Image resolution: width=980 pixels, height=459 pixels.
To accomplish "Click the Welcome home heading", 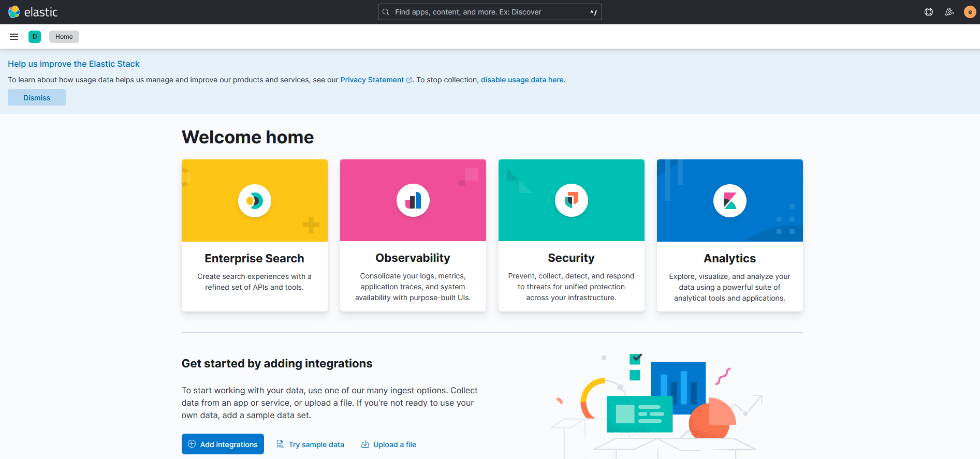I will 248,137.
